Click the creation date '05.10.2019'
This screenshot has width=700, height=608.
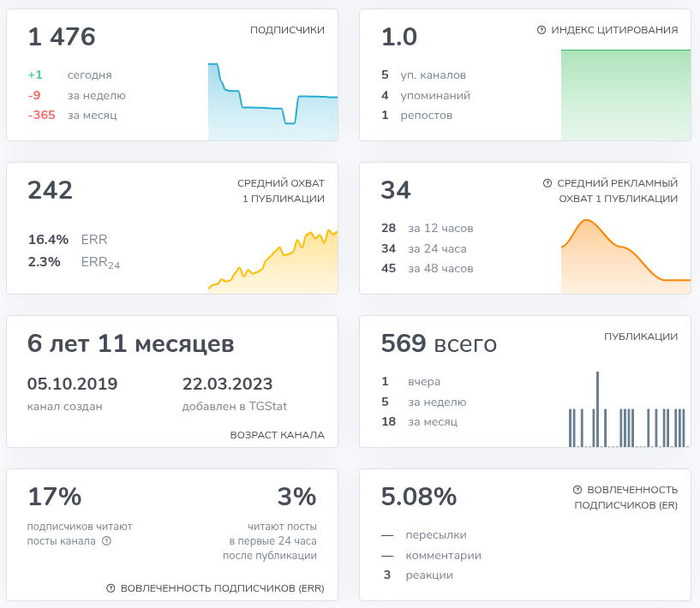pos(72,384)
